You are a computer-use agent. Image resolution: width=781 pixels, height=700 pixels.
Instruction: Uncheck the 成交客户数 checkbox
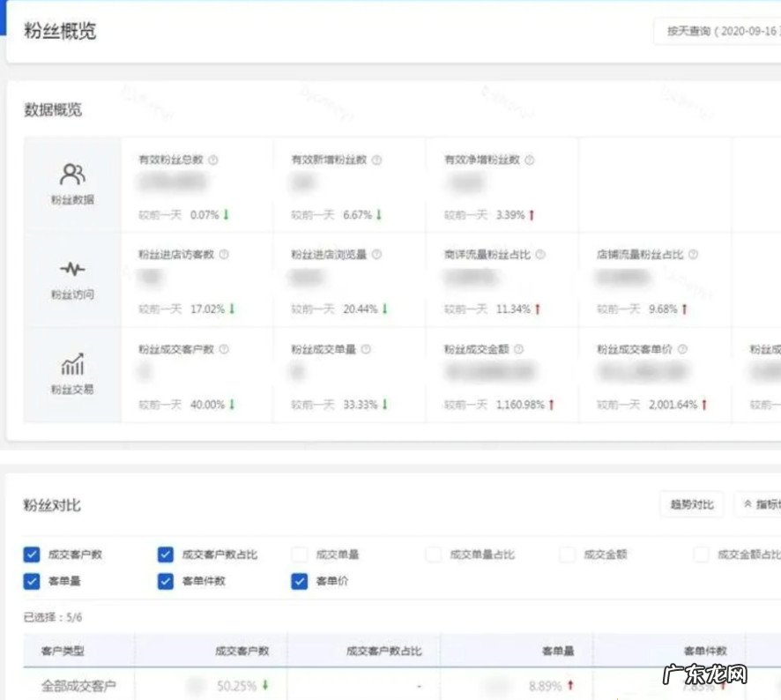tap(31, 555)
